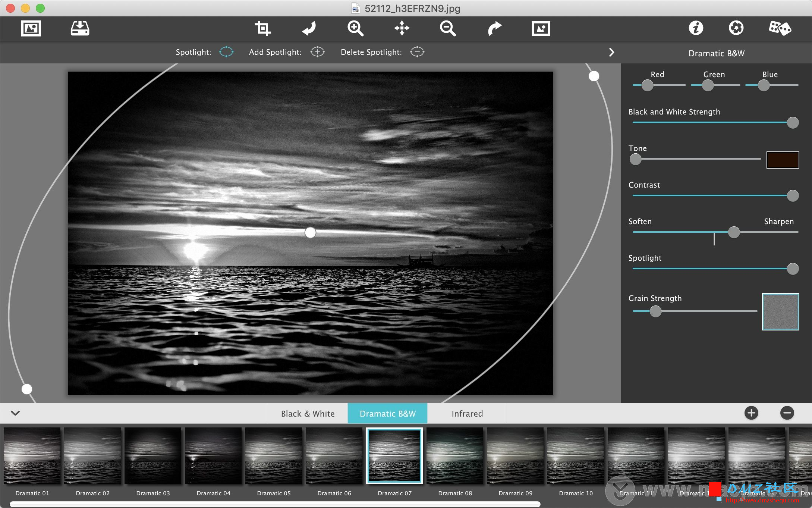Viewport: 812px width, 508px height.
Task: Click the bottom-left spotlight ellipse handle
Action: [26, 389]
